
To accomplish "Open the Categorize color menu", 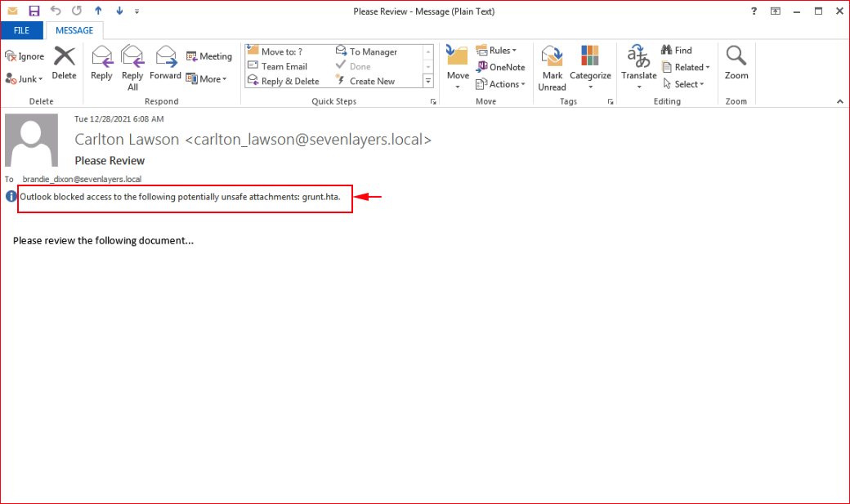I will click(x=590, y=68).
